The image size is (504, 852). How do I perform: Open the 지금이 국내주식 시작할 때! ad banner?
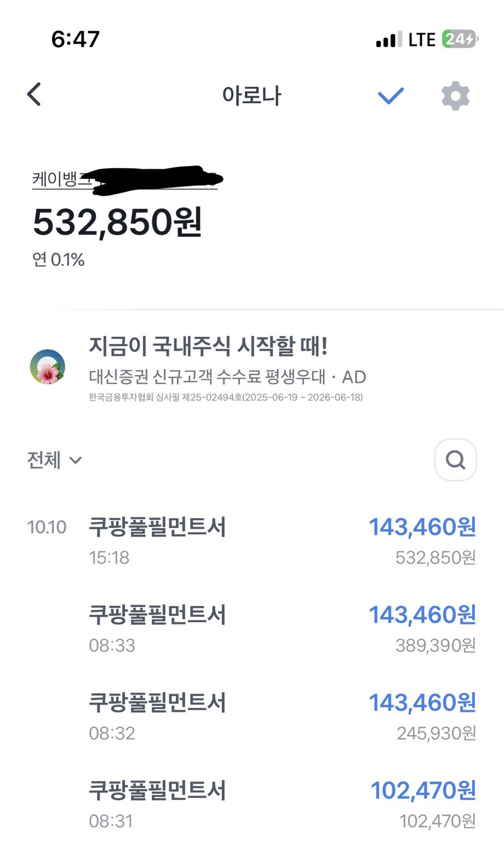coord(208,347)
